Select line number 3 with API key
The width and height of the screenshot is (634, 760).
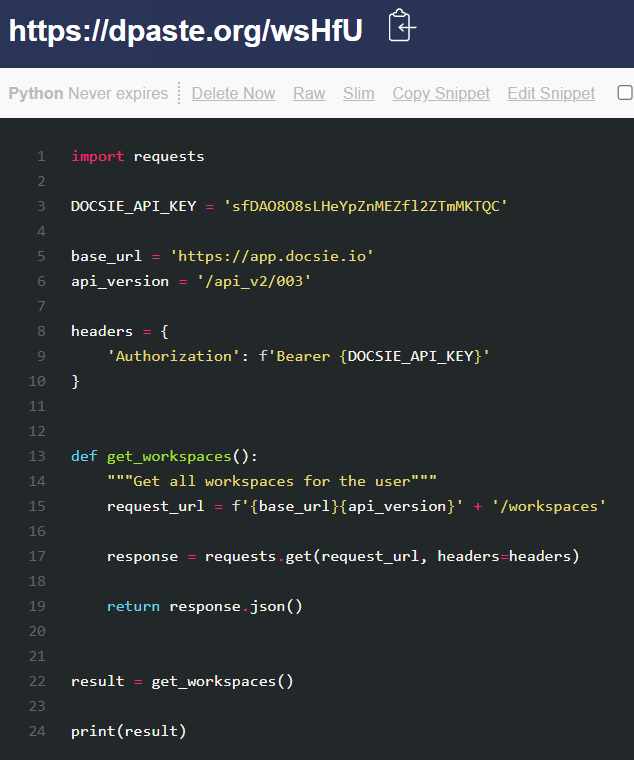[41, 206]
